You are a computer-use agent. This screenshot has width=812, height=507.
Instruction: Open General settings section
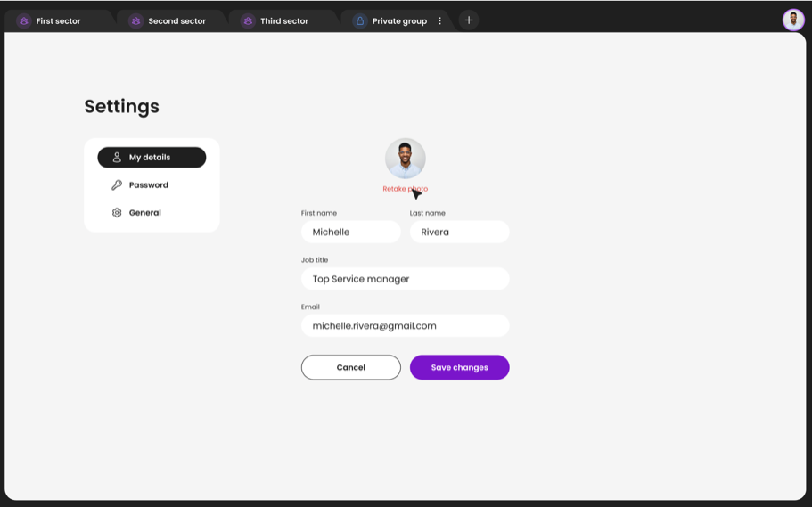[144, 213]
